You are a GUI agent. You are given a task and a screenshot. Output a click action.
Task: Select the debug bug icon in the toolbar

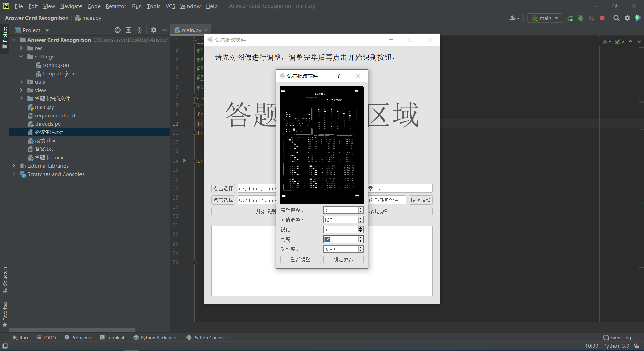(581, 18)
